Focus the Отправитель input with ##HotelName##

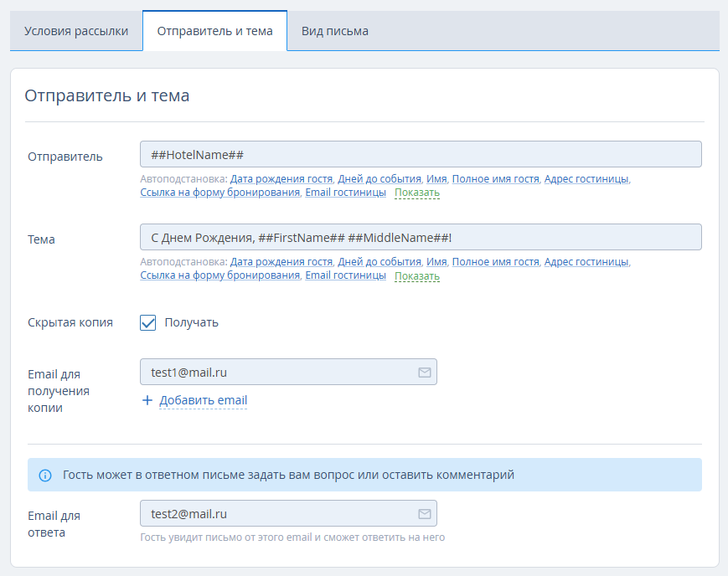pos(421,155)
